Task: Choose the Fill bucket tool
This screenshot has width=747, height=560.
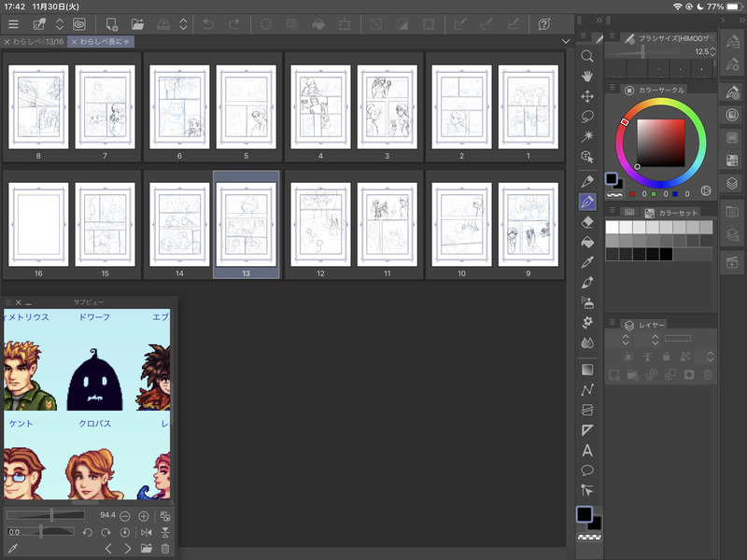Action: [587, 242]
